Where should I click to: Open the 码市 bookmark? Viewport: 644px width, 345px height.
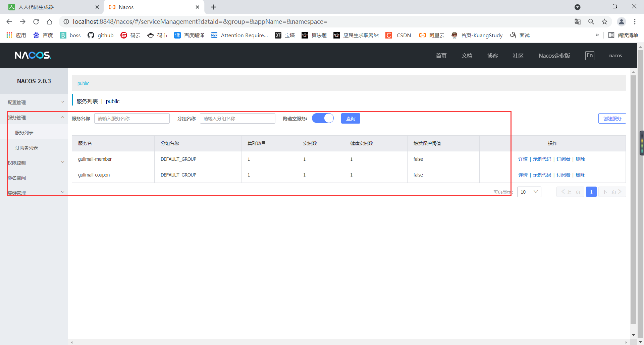[157, 35]
